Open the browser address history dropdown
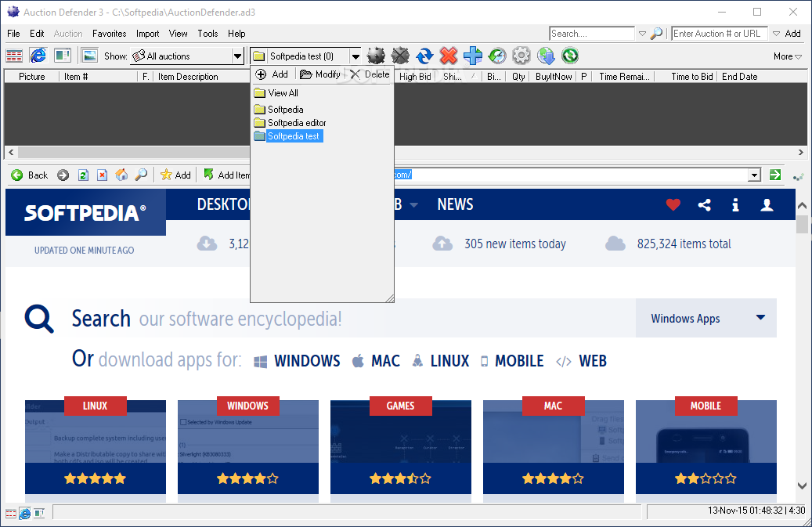This screenshot has height=527, width=812. pyautogui.click(x=755, y=175)
